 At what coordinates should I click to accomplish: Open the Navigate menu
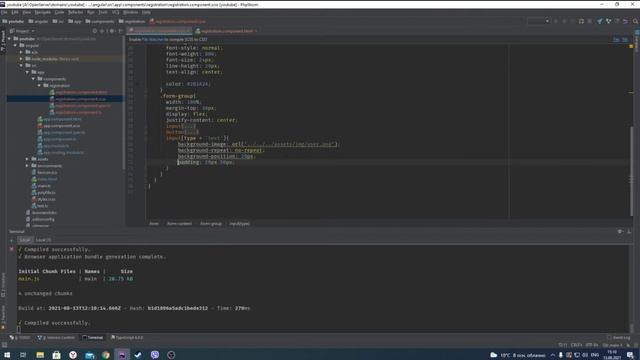pyautogui.click(x=42, y=12)
